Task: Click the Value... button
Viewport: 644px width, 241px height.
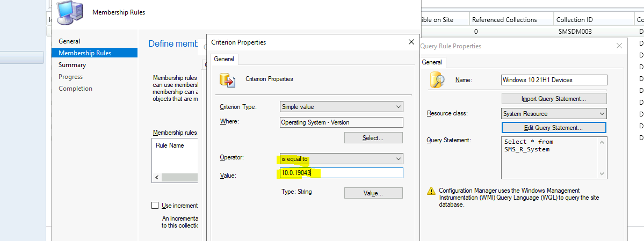Action: [373, 193]
